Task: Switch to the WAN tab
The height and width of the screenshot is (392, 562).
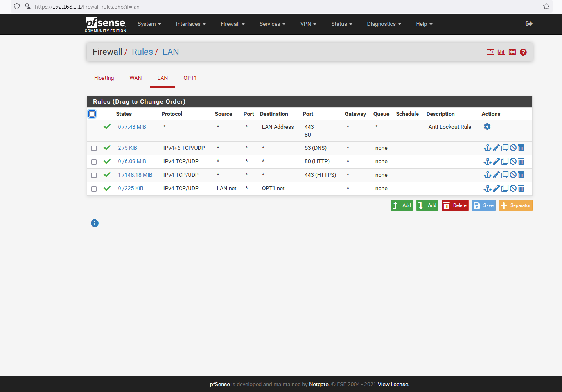Action: [x=136, y=78]
